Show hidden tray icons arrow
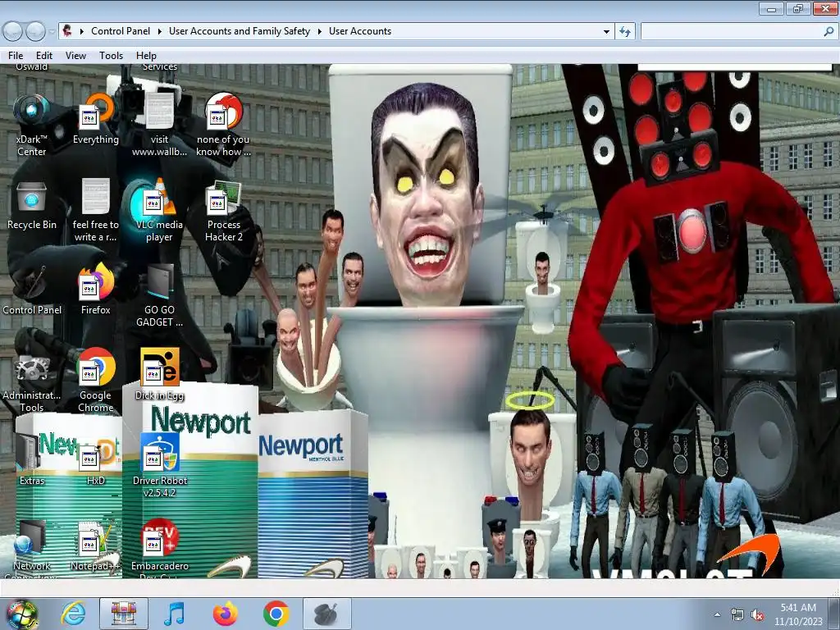This screenshot has height=630, width=840. [717, 614]
